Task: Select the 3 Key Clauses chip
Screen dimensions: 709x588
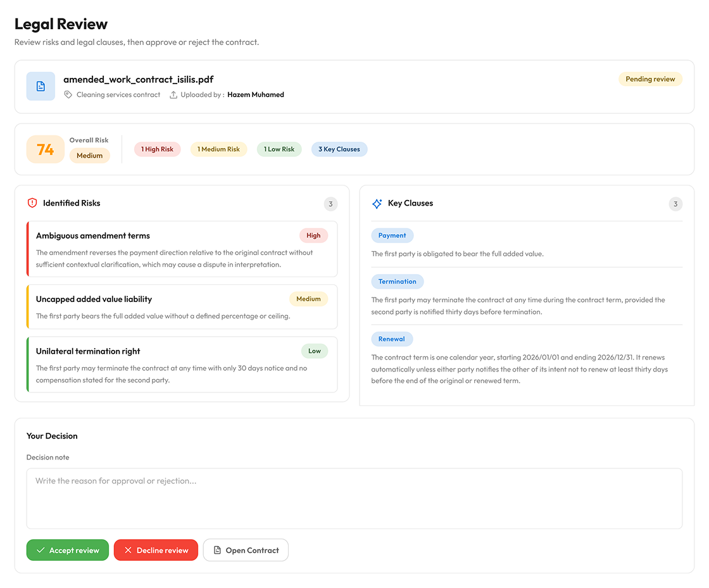Action: pos(339,149)
